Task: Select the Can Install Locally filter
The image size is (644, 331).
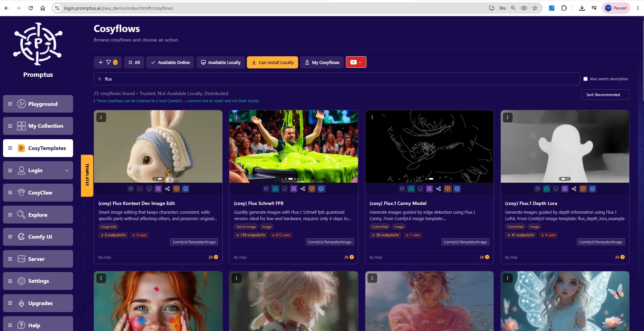Action: [x=272, y=62]
